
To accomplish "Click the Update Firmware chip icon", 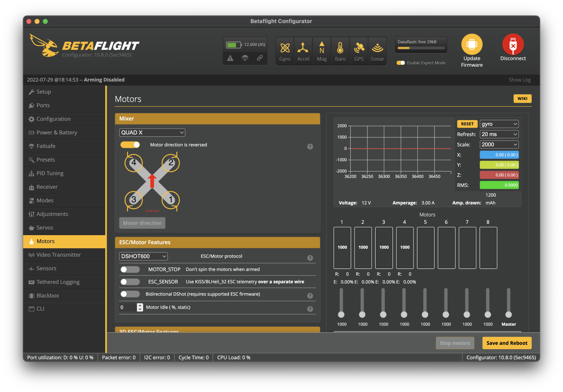I will (472, 45).
